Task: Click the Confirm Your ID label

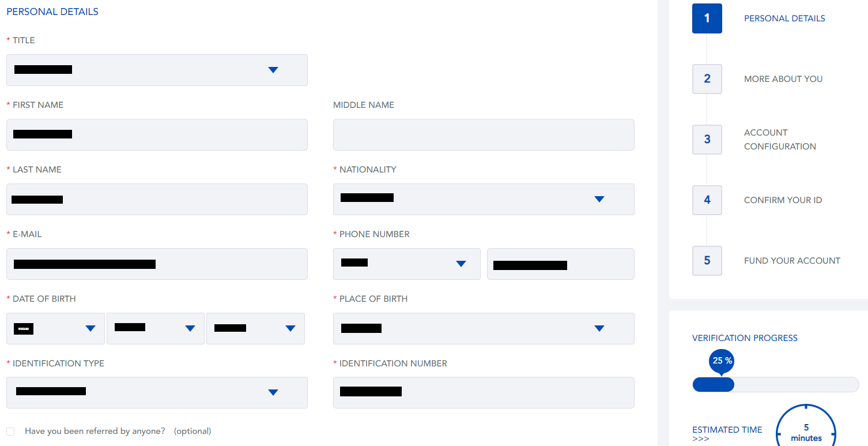Action: (783, 200)
